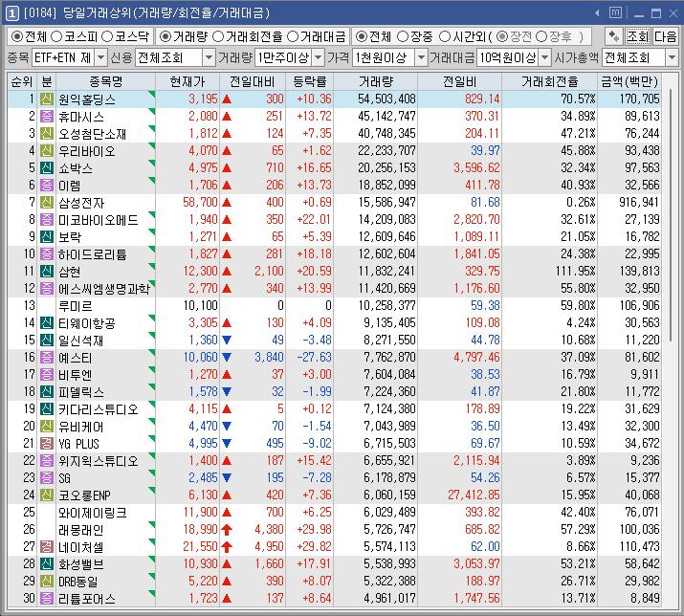
Task: Click the 증 badge icon for 휴마시스
Action: [x=47, y=116]
